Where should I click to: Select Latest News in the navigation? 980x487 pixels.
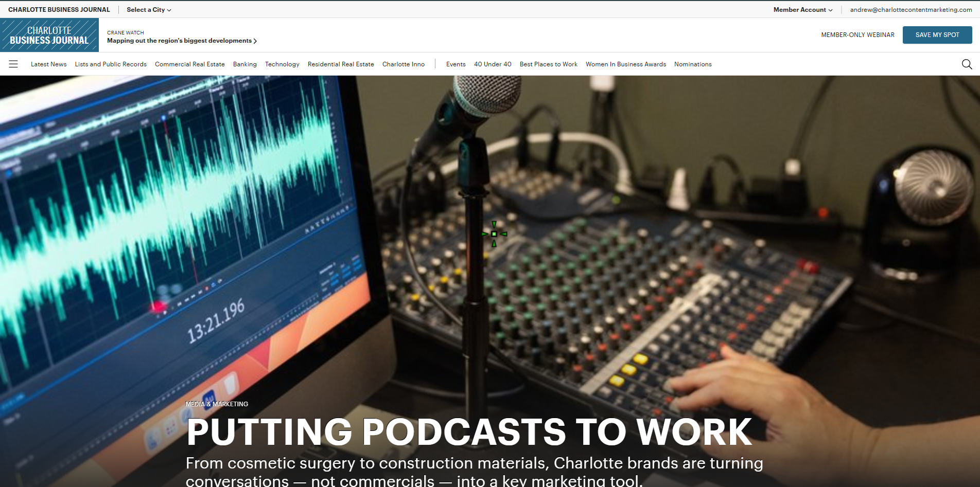coord(48,64)
